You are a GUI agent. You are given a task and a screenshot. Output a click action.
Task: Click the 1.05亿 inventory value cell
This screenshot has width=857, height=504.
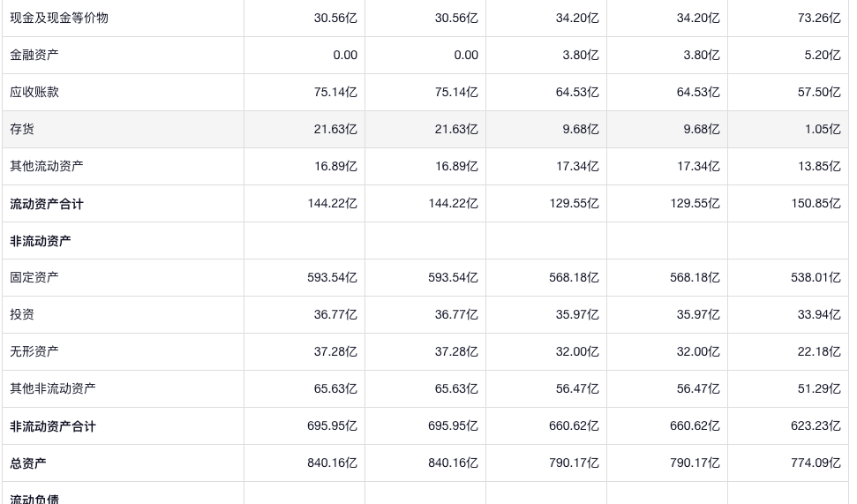(822, 129)
